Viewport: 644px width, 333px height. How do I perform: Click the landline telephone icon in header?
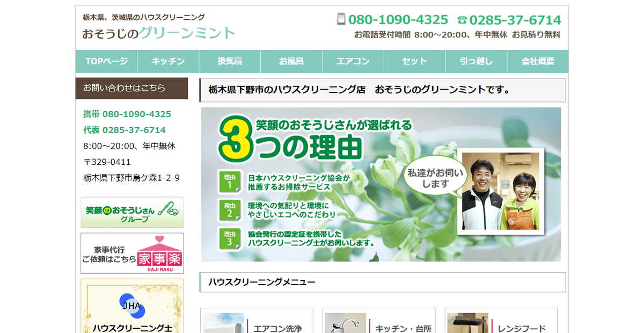pos(462,20)
